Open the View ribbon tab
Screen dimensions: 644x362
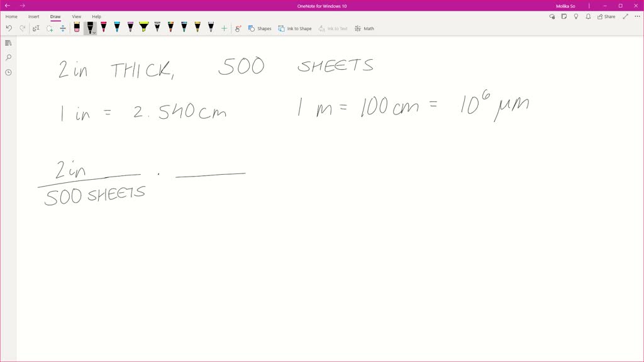(76, 16)
